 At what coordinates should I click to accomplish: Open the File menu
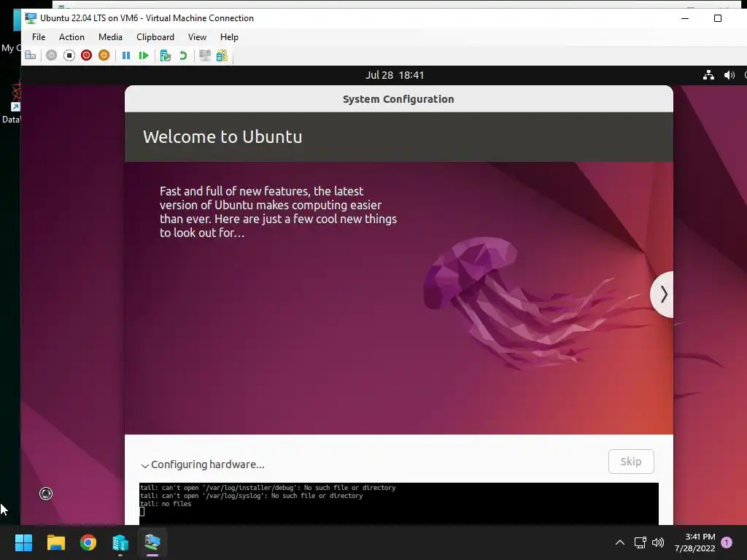[x=39, y=37]
